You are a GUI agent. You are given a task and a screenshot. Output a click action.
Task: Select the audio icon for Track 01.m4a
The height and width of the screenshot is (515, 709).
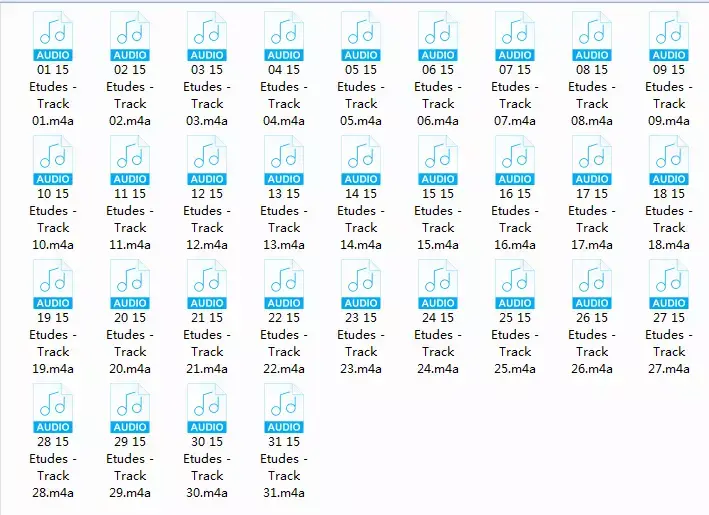pyautogui.click(x=53, y=36)
